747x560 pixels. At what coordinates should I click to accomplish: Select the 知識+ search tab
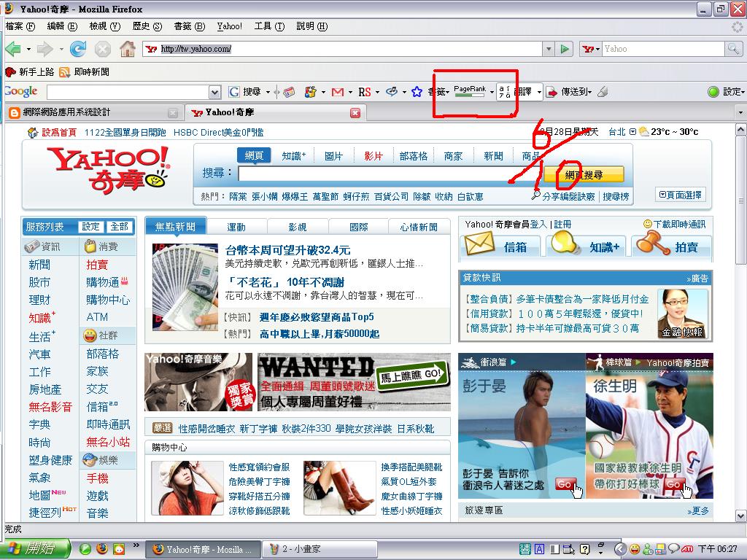[x=293, y=156]
